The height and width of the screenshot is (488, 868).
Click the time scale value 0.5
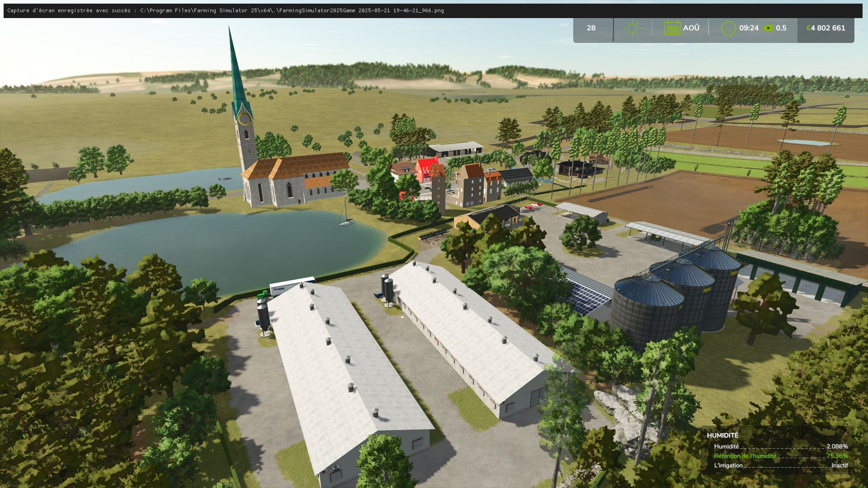point(781,28)
